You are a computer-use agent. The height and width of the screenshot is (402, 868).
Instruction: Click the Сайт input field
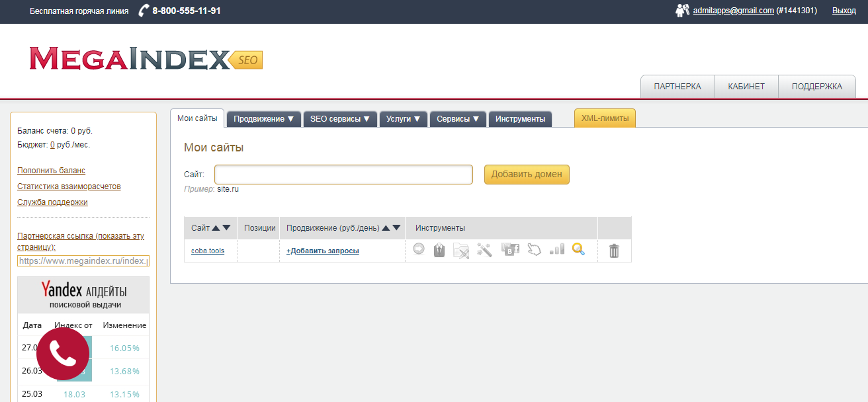point(343,174)
